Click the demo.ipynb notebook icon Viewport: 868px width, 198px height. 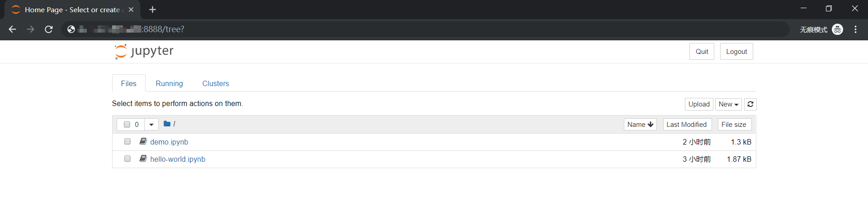tap(143, 141)
